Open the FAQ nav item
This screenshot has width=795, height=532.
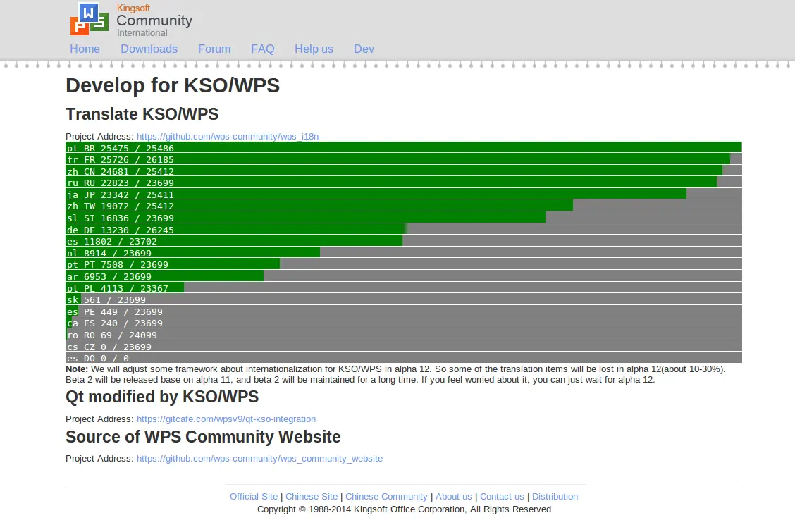click(263, 49)
